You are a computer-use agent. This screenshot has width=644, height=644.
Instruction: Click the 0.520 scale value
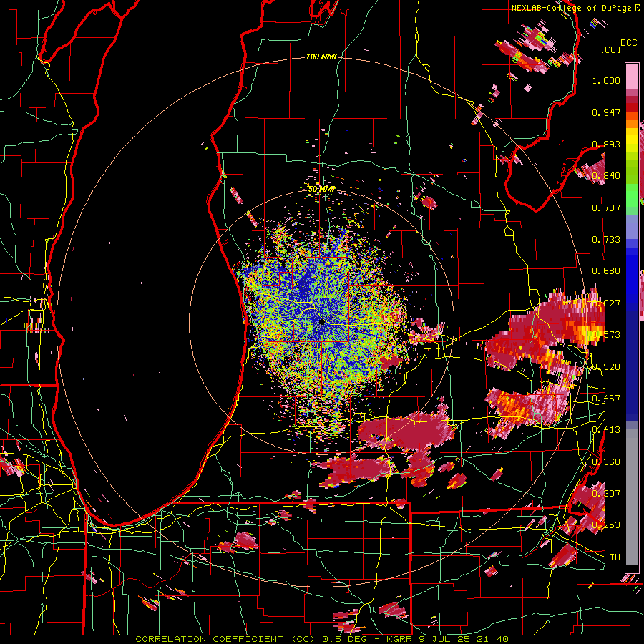click(606, 367)
